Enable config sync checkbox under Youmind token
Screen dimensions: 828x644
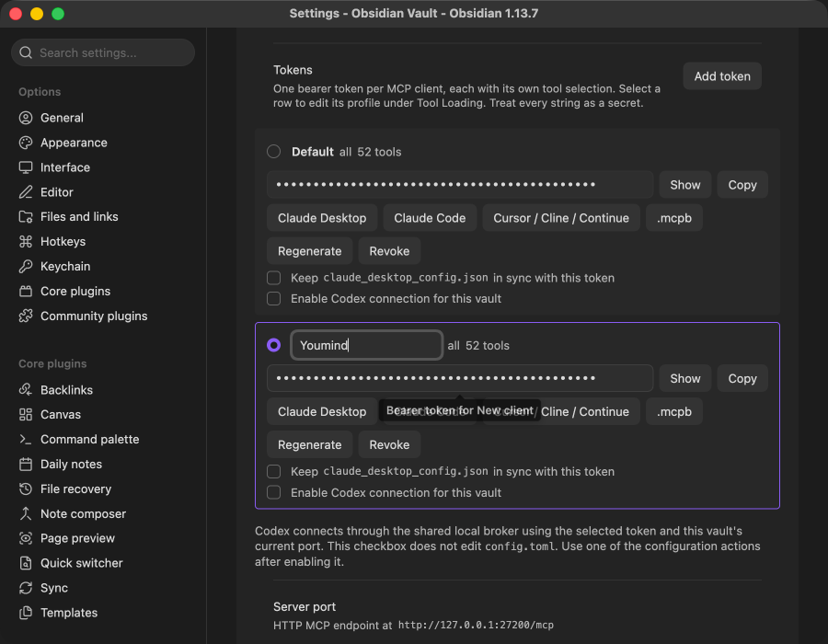click(273, 471)
